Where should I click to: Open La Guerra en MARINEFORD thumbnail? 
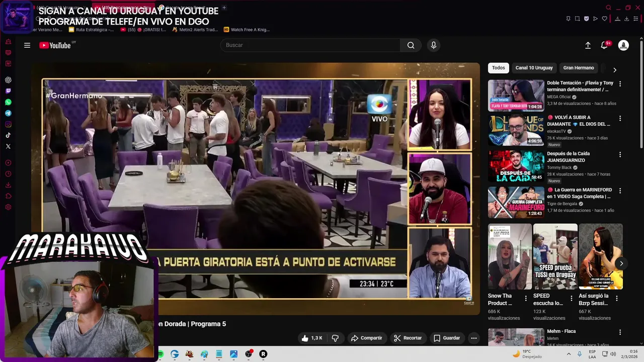(x=516, y=202)
